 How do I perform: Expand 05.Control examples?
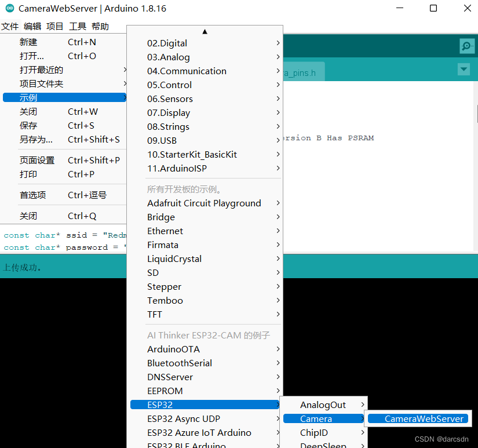point(205,85)
